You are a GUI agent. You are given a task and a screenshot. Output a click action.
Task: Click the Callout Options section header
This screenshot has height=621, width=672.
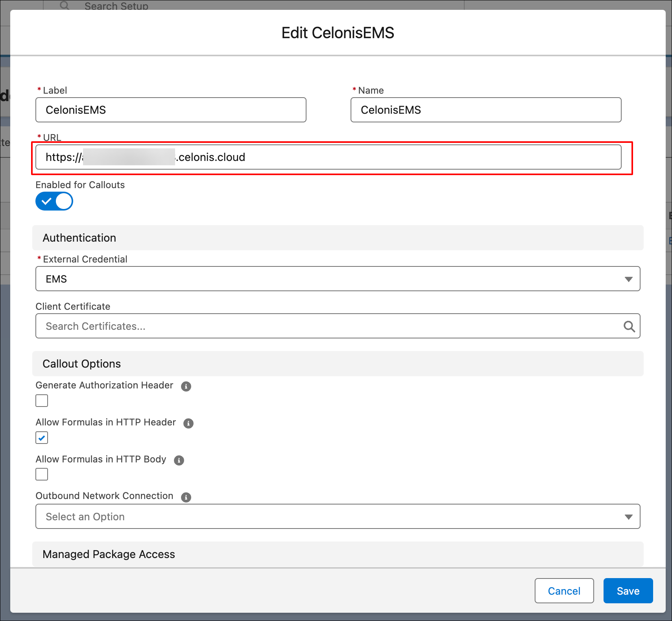coord(338,364)
